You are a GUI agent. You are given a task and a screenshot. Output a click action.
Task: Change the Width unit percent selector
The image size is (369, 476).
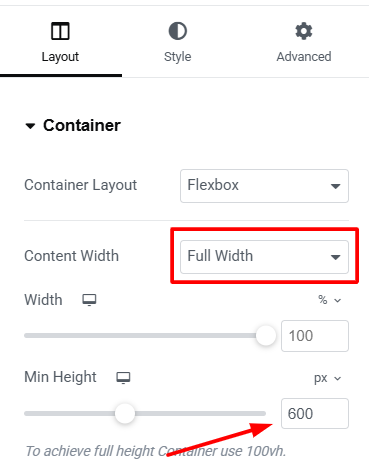pos(329,300)
